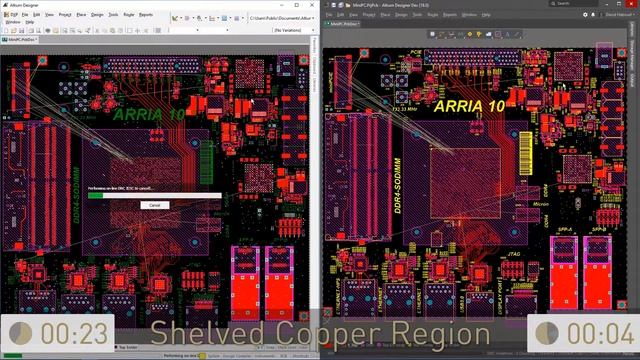The image size is (640, 360).
Task: Open Edit menu in the right dark-themed window
Action: pos(340,15)
